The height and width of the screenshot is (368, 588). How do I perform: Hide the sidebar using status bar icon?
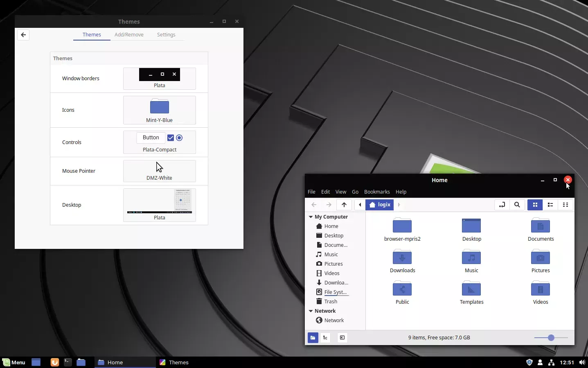pyautogui.click(x=342, y=338)
